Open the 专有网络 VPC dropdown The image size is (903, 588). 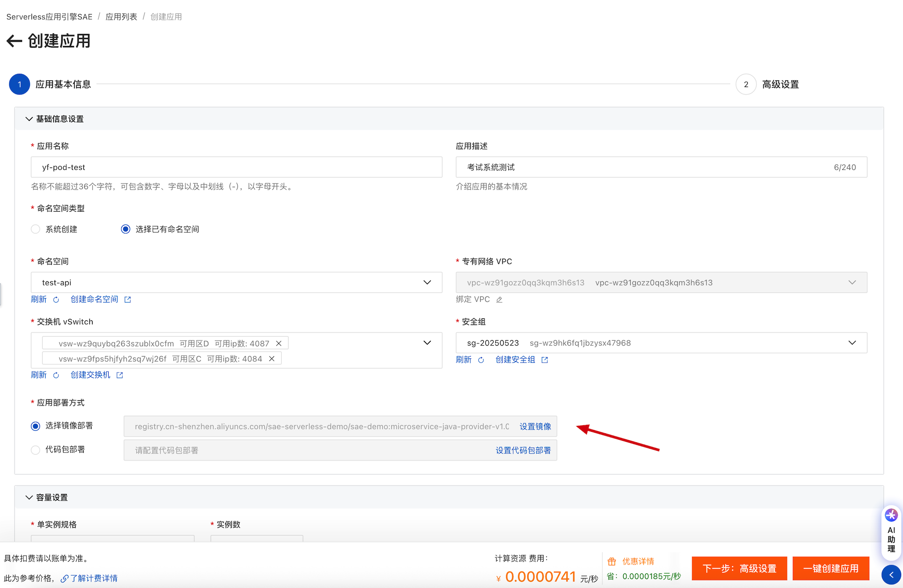(661, 282)
